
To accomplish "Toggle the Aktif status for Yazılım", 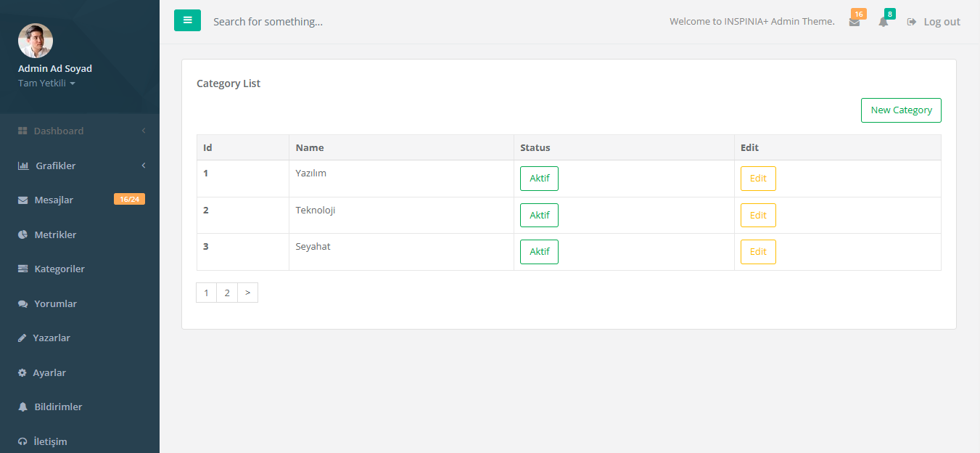I will (x=539, y=179).
